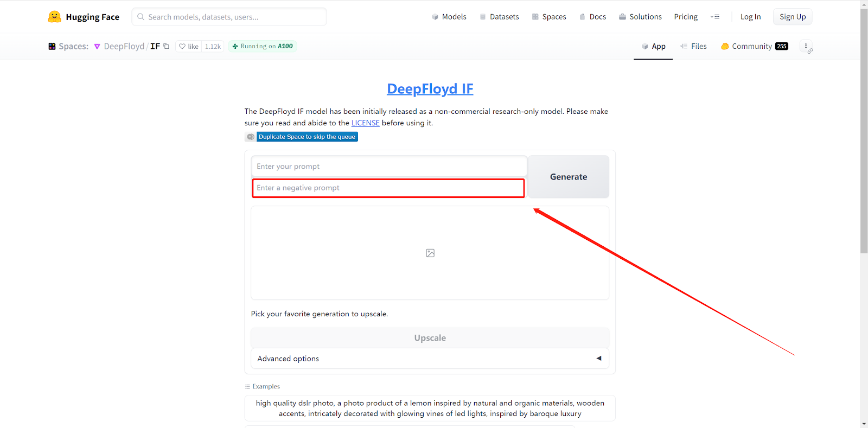Click the duplicate badge icon

pyautogui.click(x=250, y=137)
